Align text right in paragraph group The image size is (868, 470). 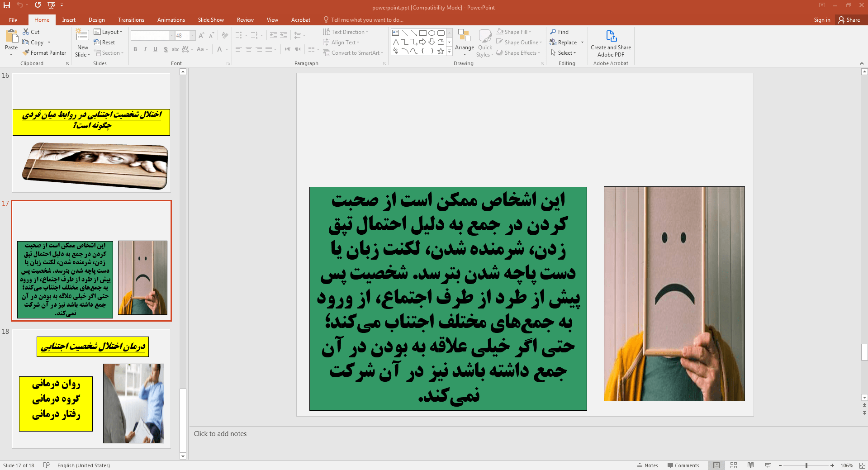click(259, 49)
